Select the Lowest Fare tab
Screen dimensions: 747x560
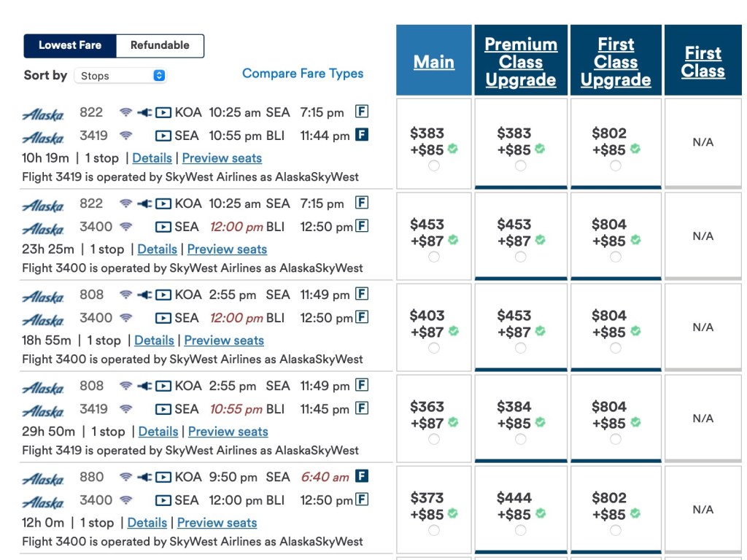point(70,45)
